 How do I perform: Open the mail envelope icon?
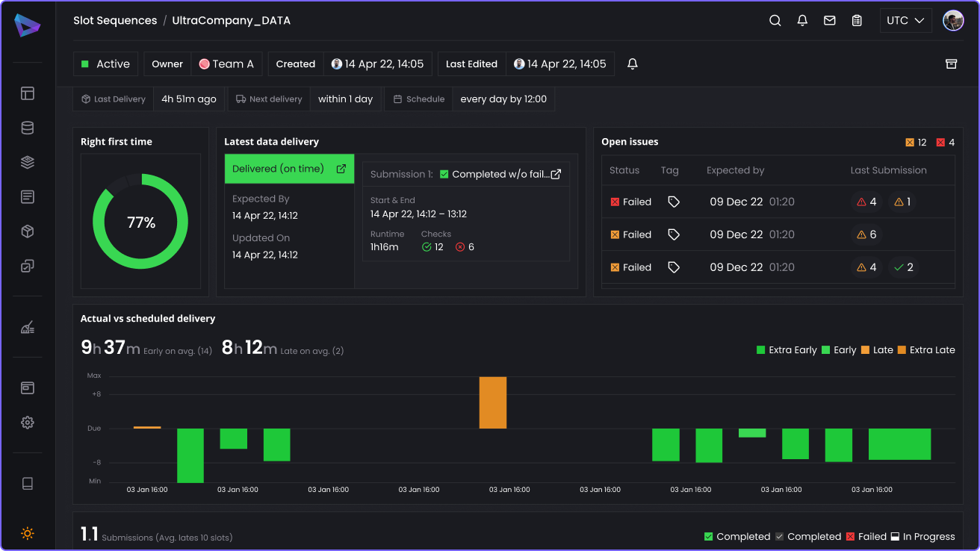(x=829, y=21)
